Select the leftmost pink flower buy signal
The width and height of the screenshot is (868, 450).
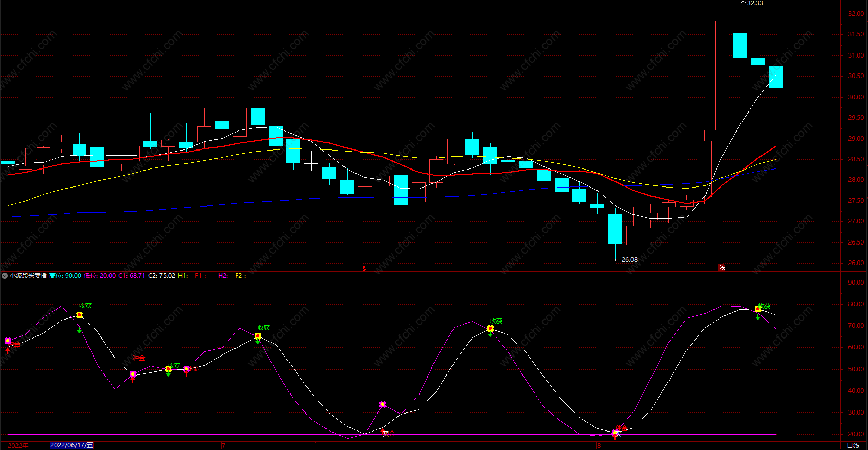[8, 341]
